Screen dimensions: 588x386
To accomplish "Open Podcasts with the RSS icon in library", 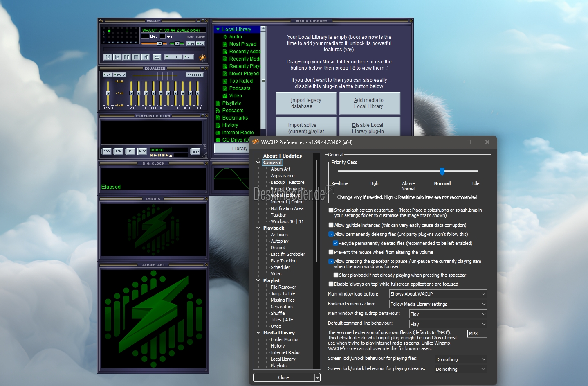I will tap(232, 111).
